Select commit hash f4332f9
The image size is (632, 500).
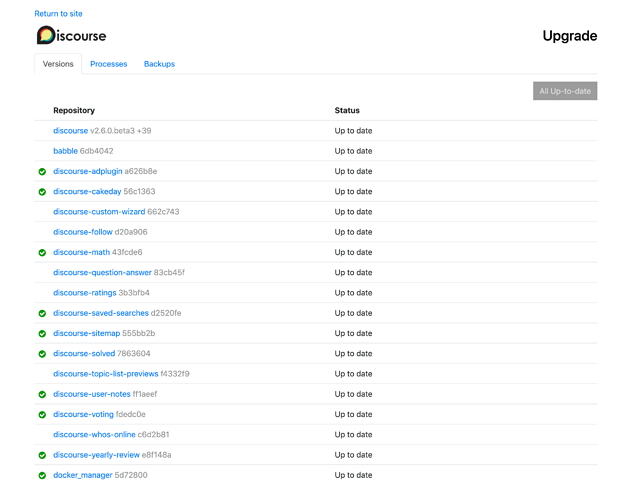point(175,374)
